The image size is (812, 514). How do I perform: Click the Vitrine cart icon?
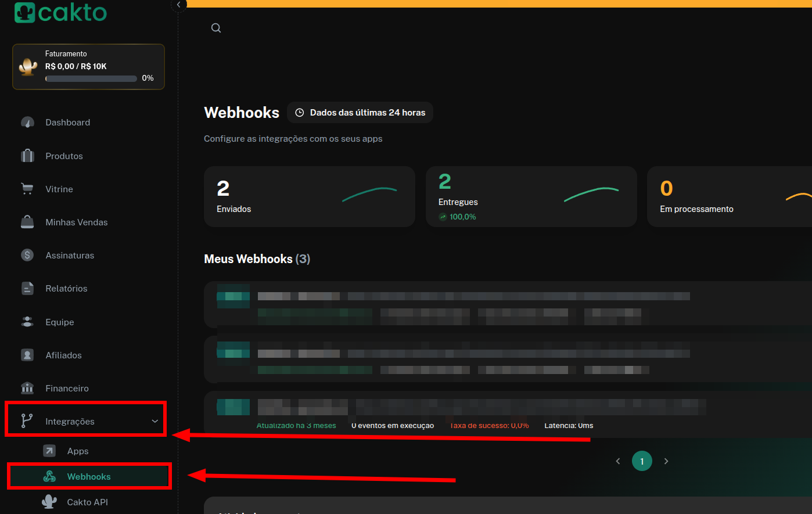27,189
